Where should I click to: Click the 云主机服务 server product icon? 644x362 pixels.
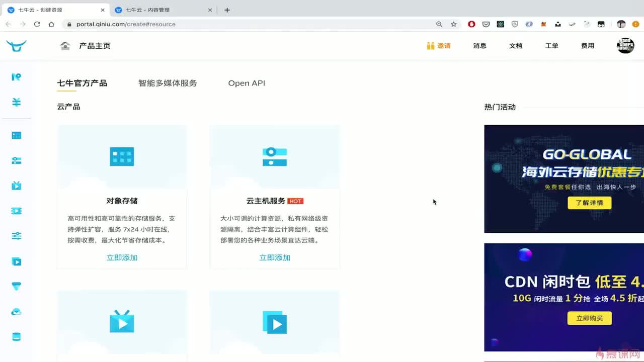coord(275,157)
